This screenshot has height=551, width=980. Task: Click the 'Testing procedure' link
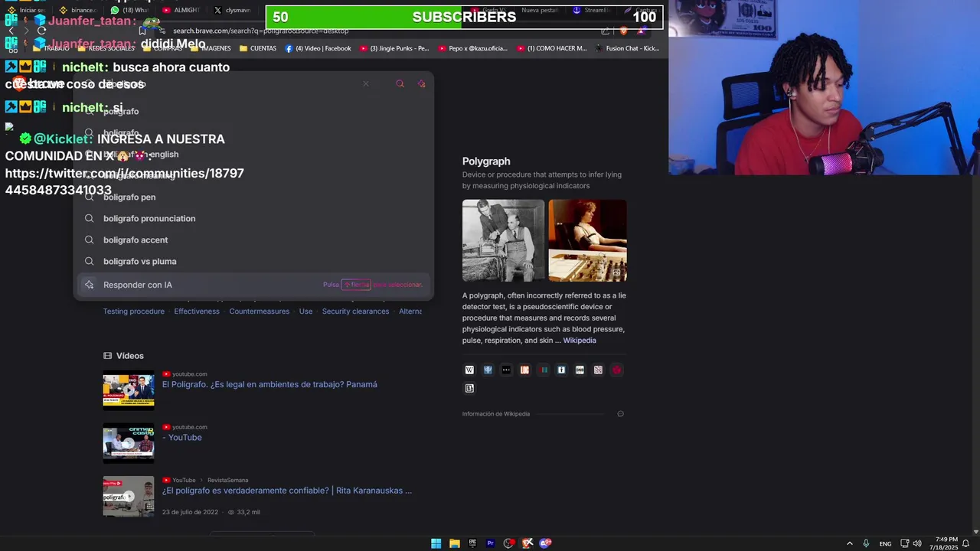(x=134, y=311)
